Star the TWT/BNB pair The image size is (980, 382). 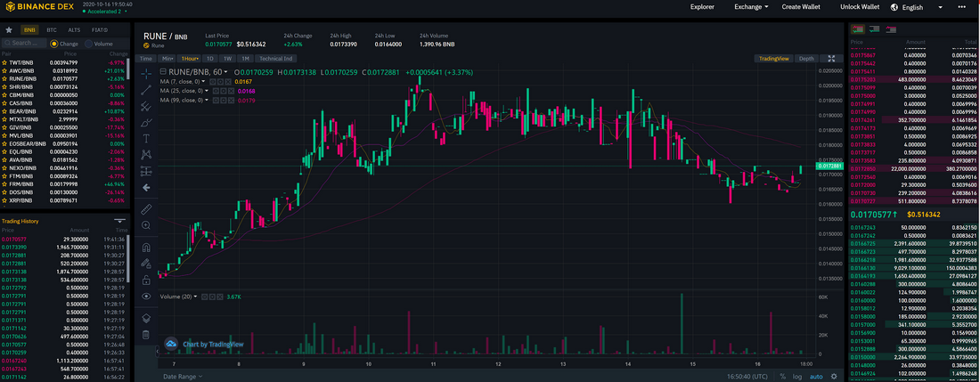4,62
